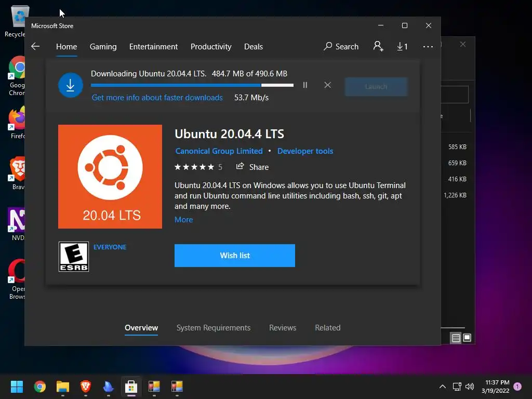The height and width of the screenshot is (399, 532).
Task: Select the Productivity tab
Action: [211, 46]
